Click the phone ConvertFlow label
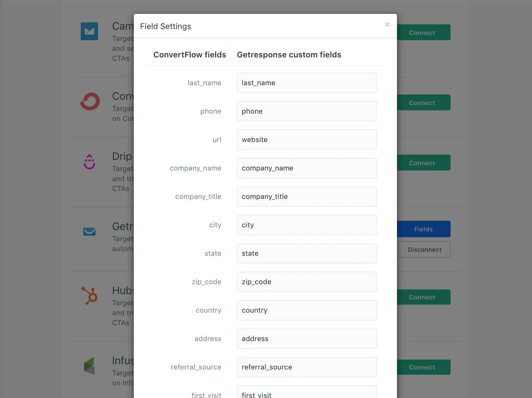 211,111
